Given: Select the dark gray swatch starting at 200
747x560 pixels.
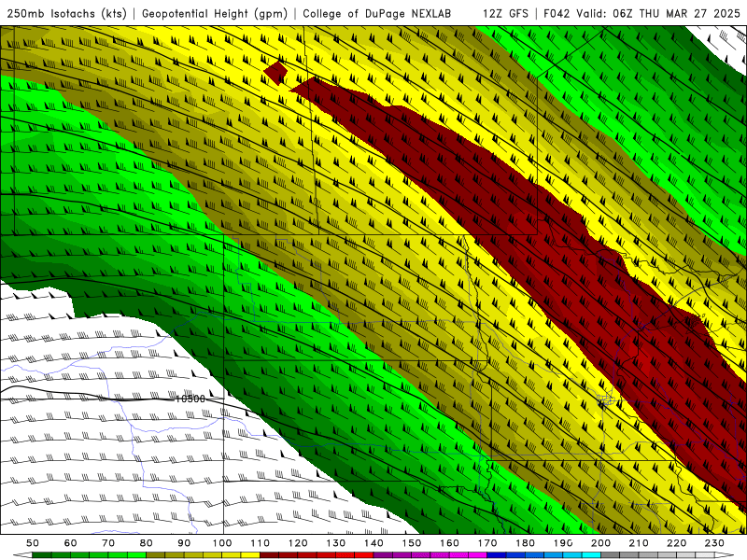Looking at the screenshot, I should tap(611, 555).
